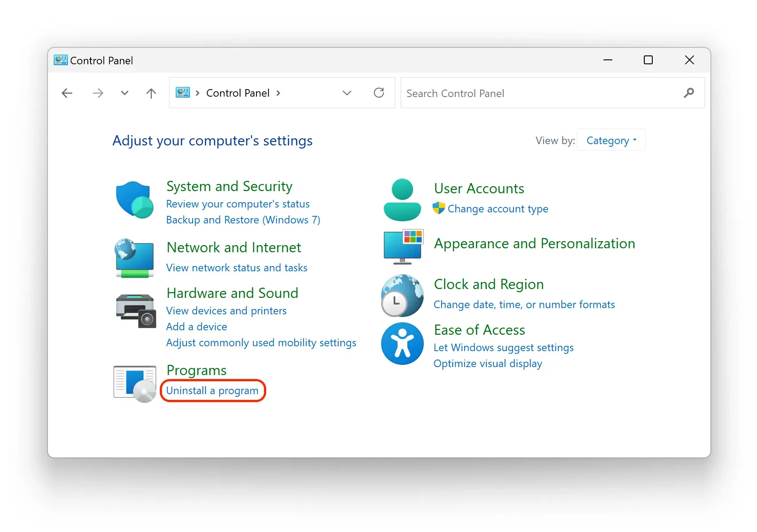Open Change account type link
Viewport: 757px width, 532px height.
(497, 209)
